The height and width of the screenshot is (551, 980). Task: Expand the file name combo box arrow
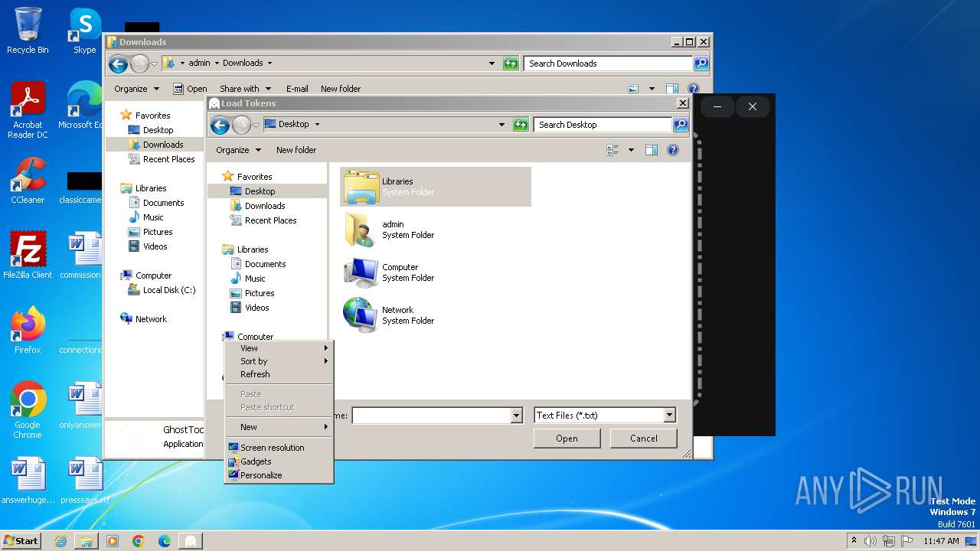tap(516, 416)
